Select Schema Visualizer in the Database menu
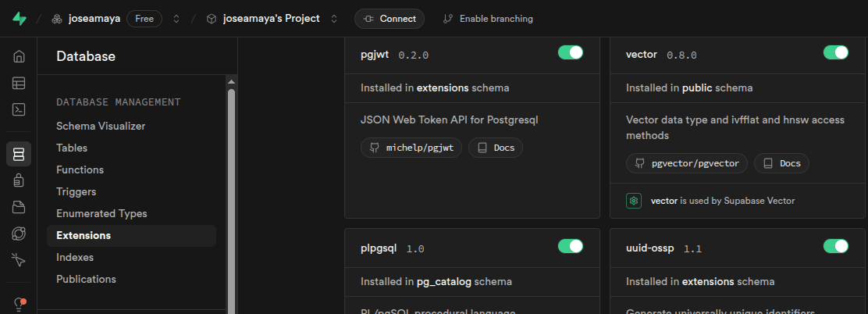Screen dimensions: 868x314 (101, 126)
